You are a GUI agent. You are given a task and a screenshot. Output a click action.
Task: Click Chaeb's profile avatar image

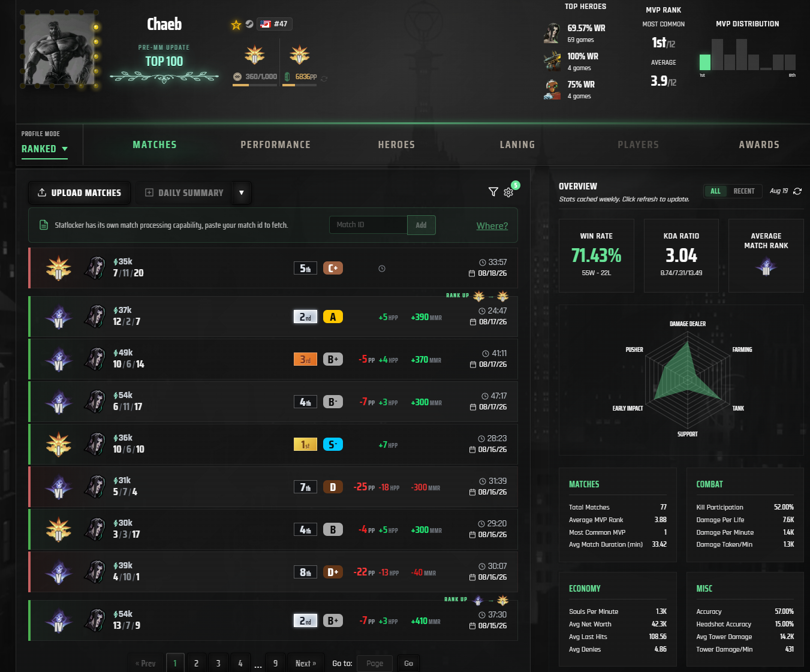(59, 50)
